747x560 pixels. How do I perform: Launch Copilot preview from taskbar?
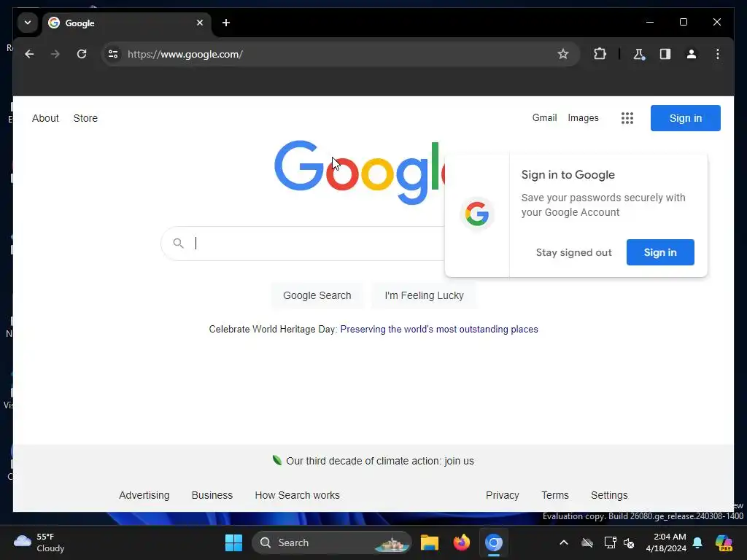tap(724, 542)
